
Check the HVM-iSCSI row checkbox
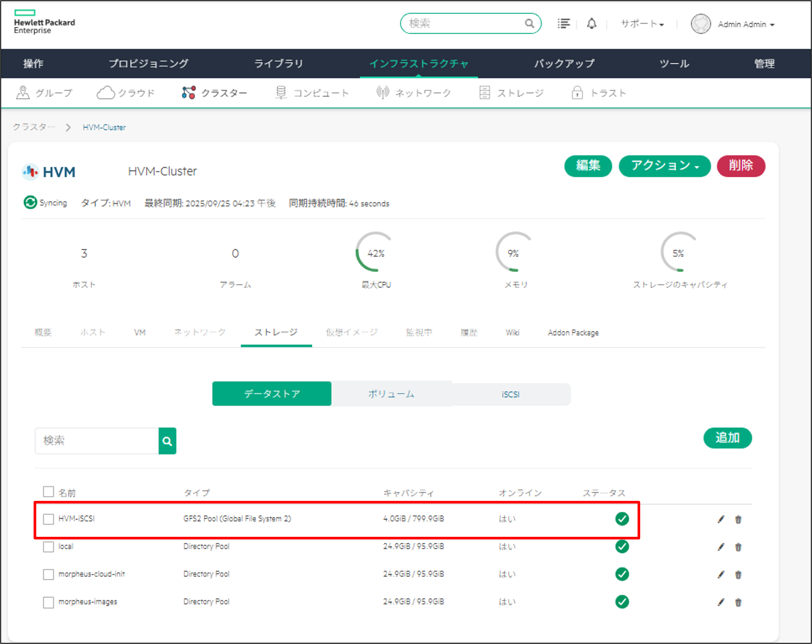[x=48, y=519]
